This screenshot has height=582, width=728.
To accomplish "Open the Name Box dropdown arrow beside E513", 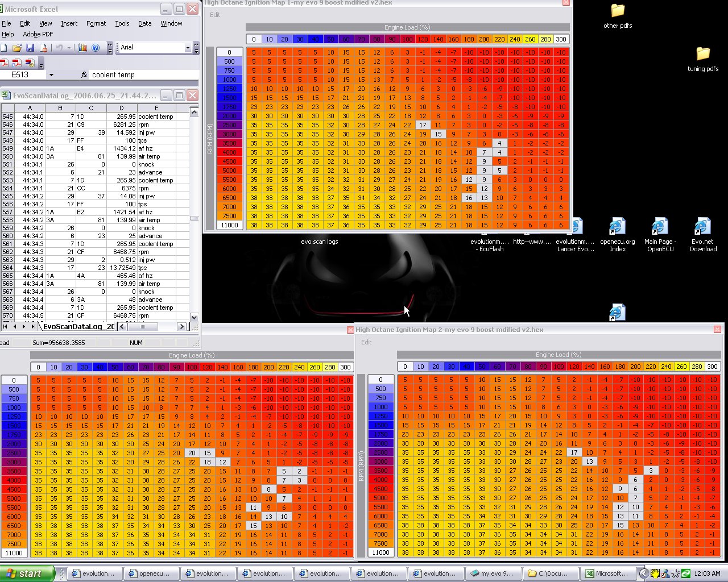I will point(51,74).
